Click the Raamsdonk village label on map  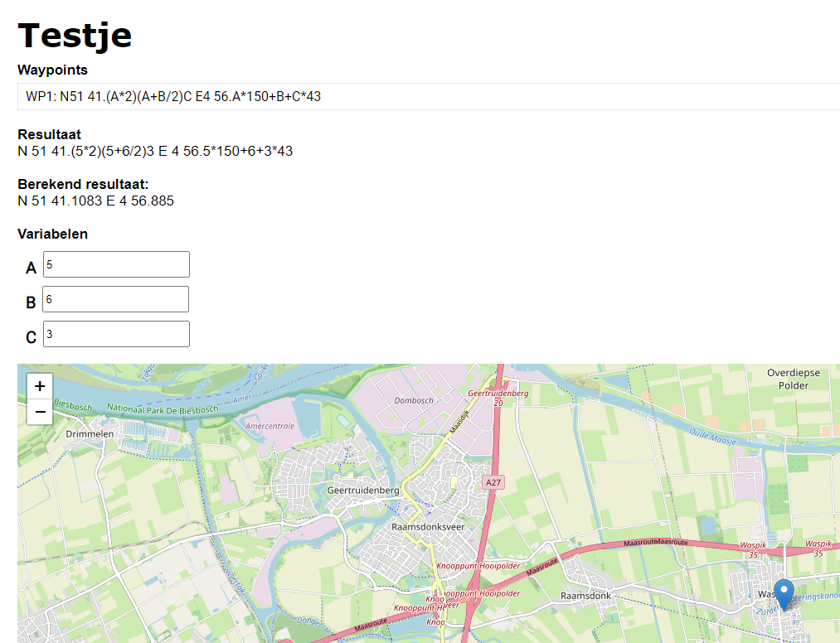pyautogui.click(x=585, y=596)
